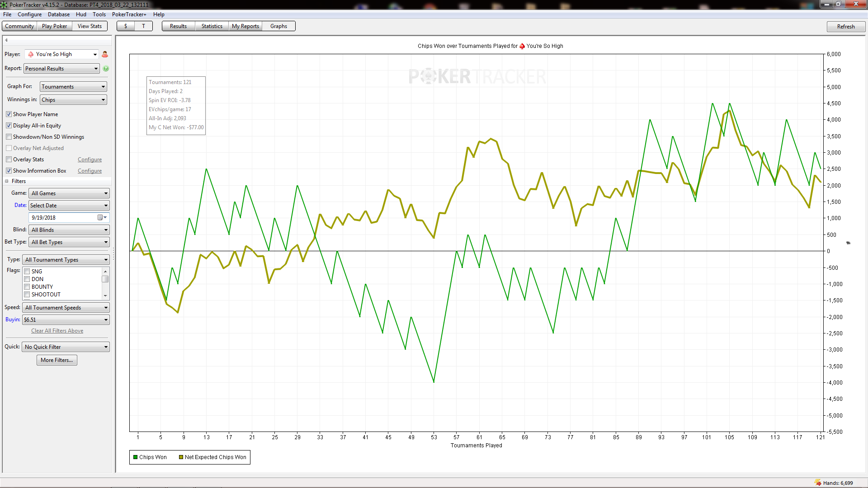
Task: Open the PokerTracker+ menu
Action: coord(129,14)
